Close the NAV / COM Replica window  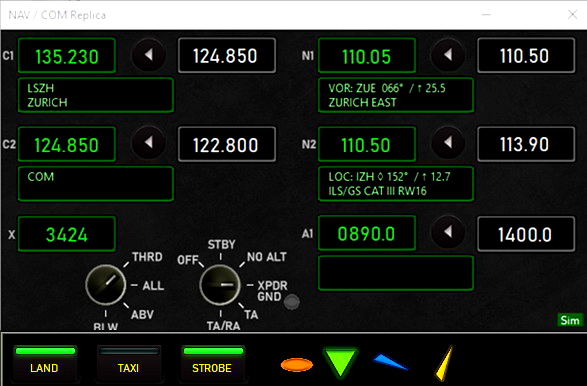click(572, 15)
